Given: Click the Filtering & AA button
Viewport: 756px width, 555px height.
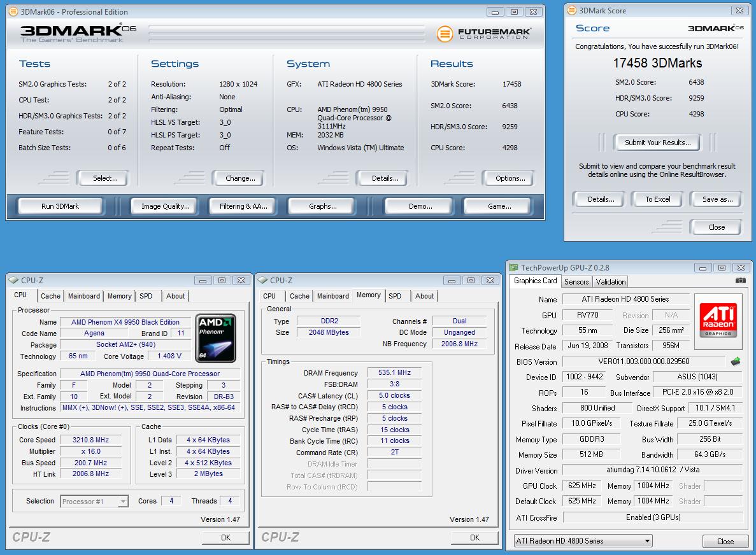Looking at the screenshot, I should point(243,206).
